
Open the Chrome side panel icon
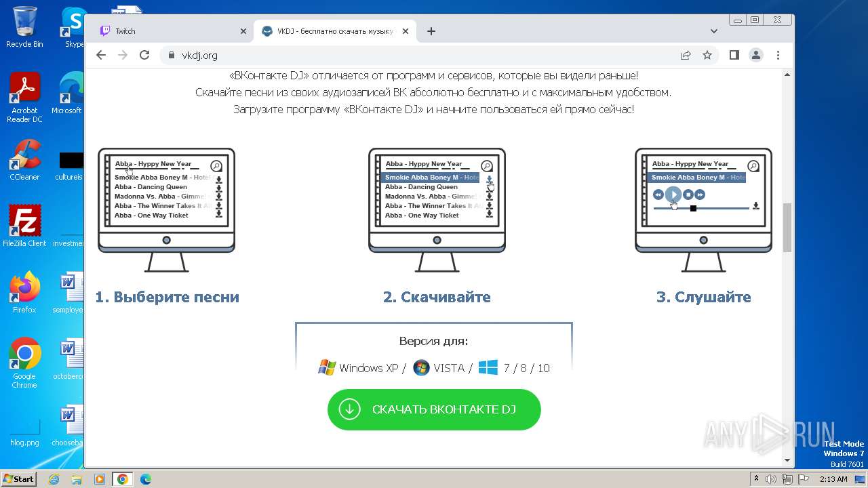[x=734, y=55]
